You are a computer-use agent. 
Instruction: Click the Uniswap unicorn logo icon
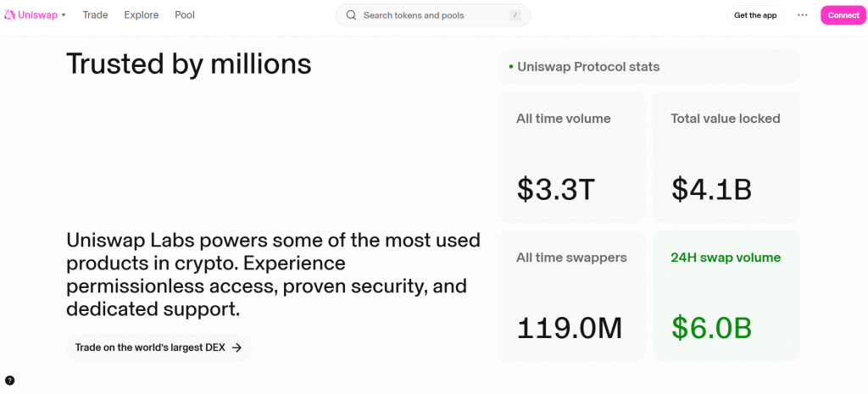click(9, 15)
